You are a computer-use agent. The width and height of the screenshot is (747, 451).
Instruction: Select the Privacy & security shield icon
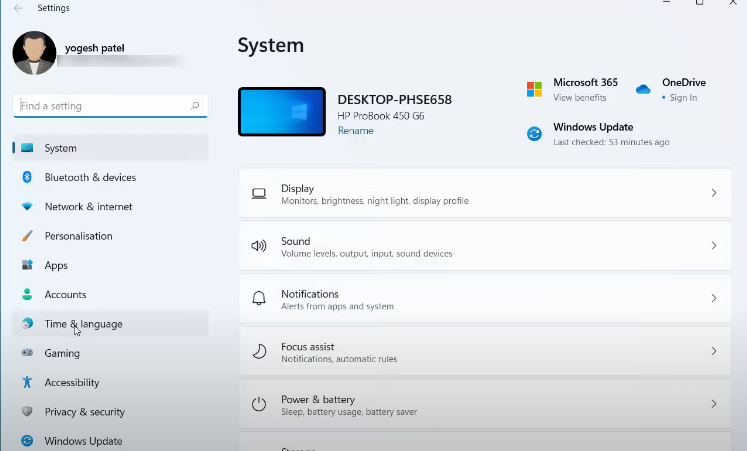[x=27, y=412]
